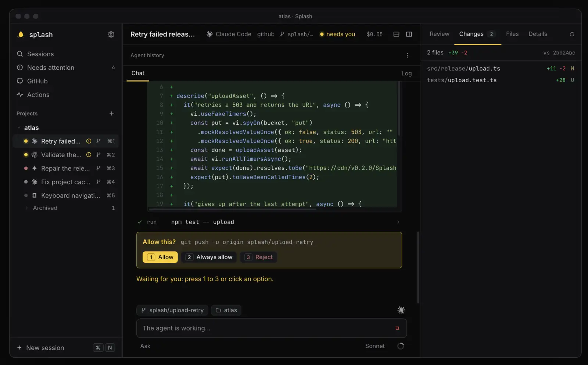Click the Claude burst icon above input
Viewport: 588px width, 365px height.
(x=401, y=310)
